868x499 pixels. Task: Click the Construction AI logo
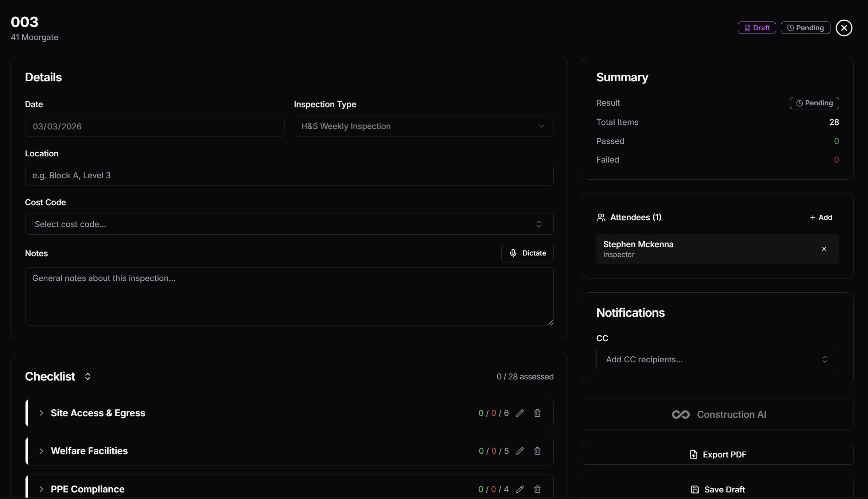(680, 414)
